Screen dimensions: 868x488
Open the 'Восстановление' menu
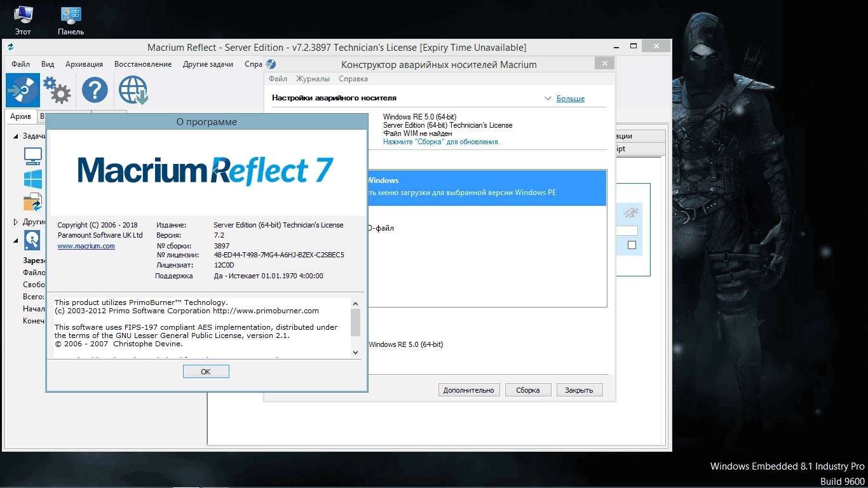(x=143, y=64)
